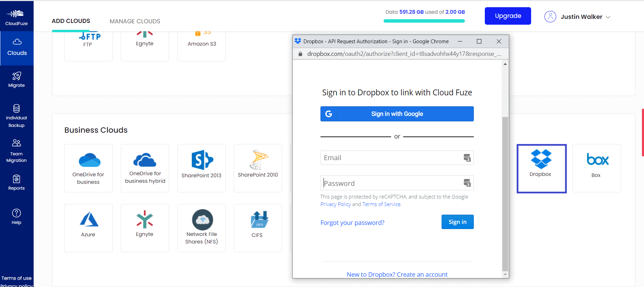
Task: Add SharePoint 2010 cloud
Action: point(258,168)
